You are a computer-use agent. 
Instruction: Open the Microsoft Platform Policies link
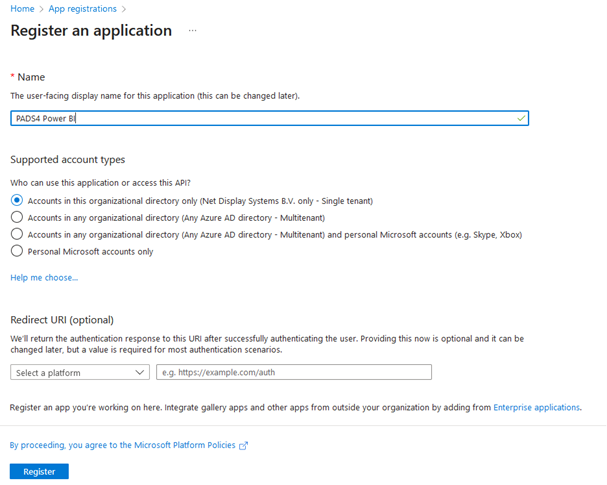pos(122,445)
